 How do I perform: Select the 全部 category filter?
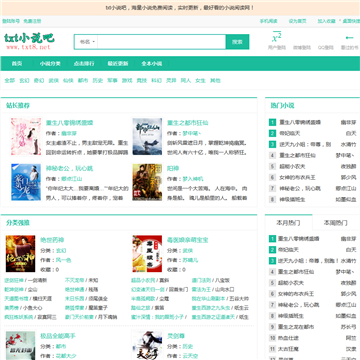pyautogui.click(x=10, y=80)
